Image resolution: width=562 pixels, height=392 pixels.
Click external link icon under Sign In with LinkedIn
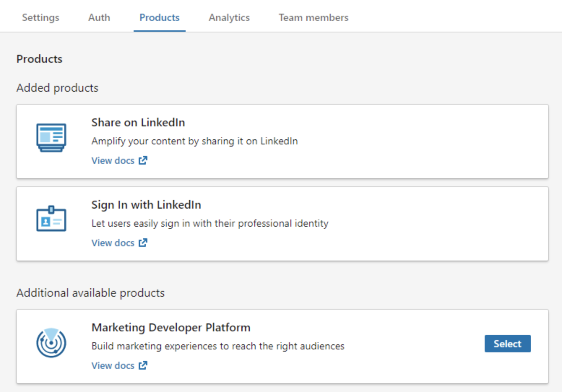pyautogui.click(x=143, y=243)
